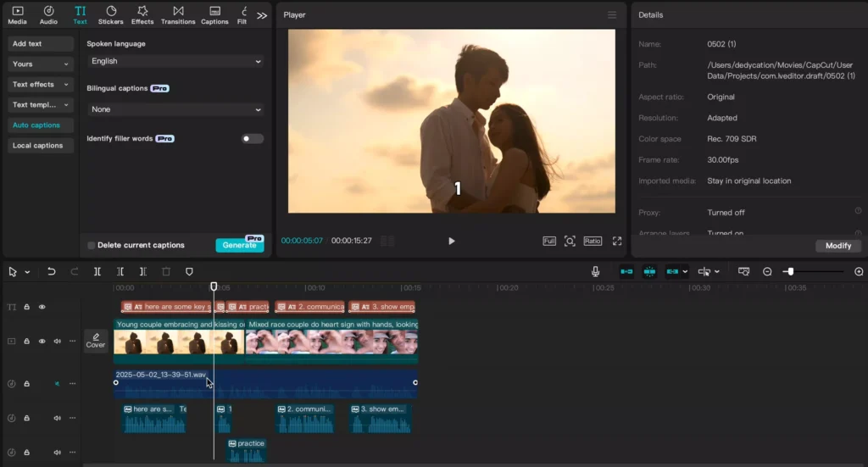Hide the text captions track

click(x=42, y=307)
